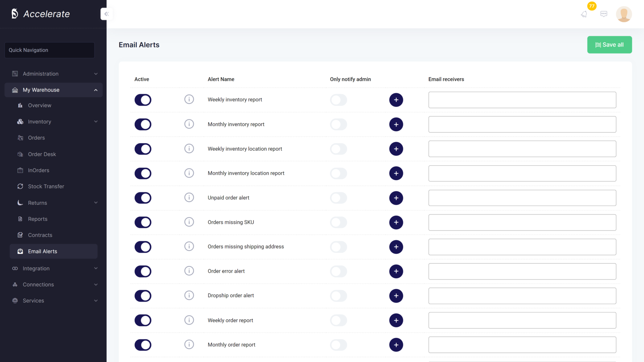644x362 pixels.
Task: Click the Order Desk icon
Action: [20, 154]
